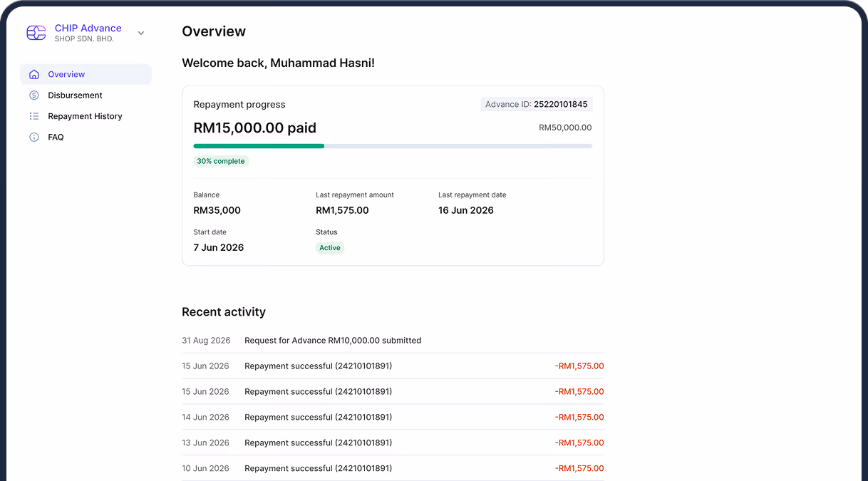Click the repayment progress bar
Screen dimensions: 868x481
(393, 146)
